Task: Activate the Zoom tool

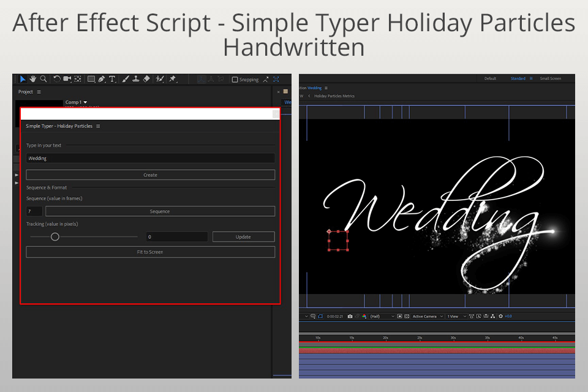Action: click(x=43, y=79)
